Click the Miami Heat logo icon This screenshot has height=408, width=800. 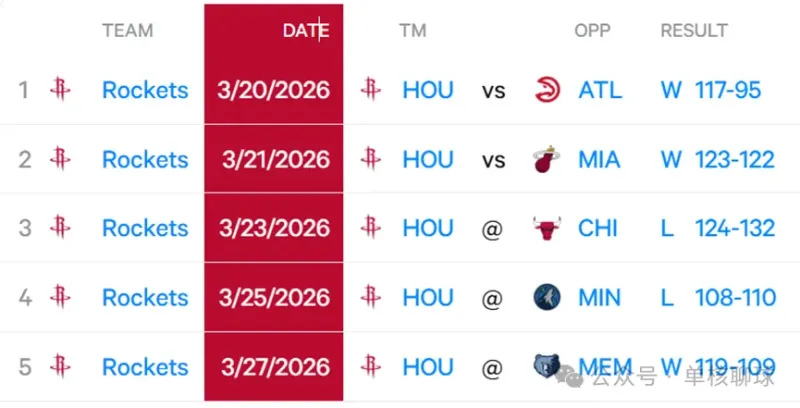(547, 159)
